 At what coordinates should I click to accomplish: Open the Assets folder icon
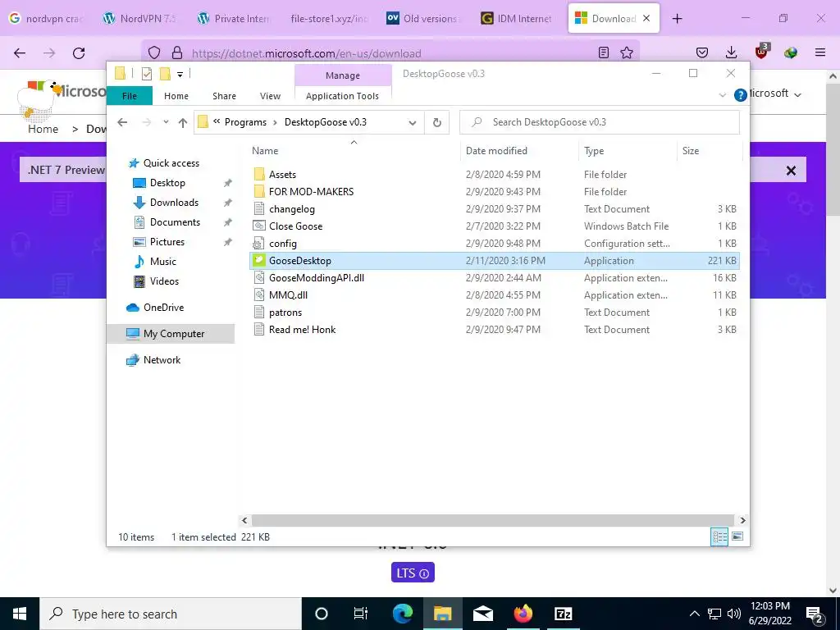click(x=259, y=174)
